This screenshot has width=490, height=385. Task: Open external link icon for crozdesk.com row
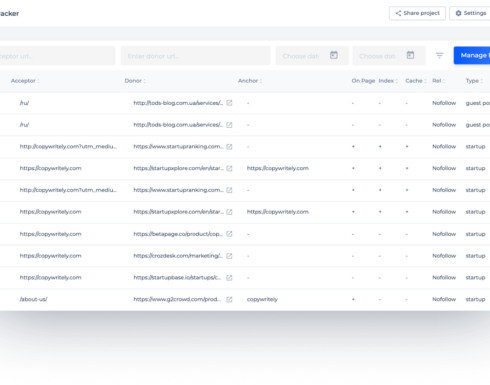tap(229, 256)
